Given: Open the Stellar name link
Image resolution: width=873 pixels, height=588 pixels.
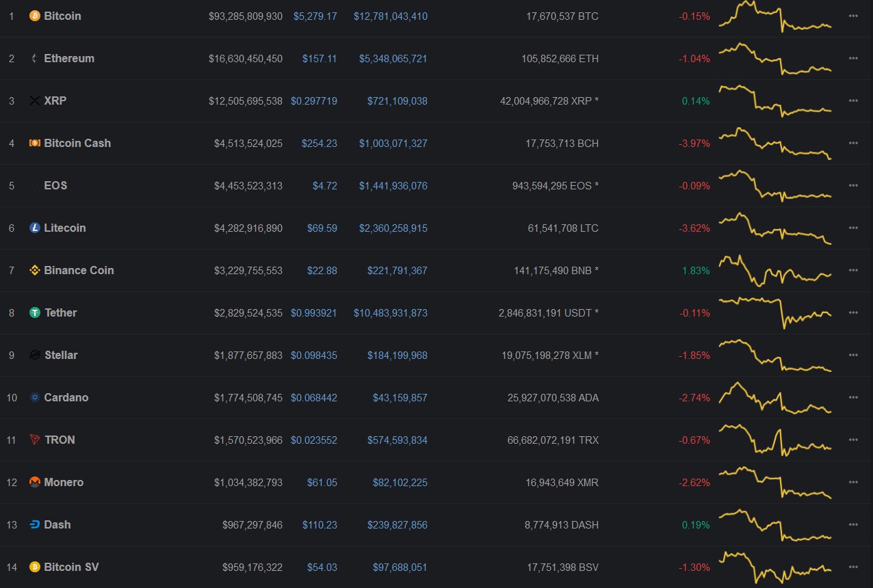Looking at the screenshot, I should click(x=61, y=355).
